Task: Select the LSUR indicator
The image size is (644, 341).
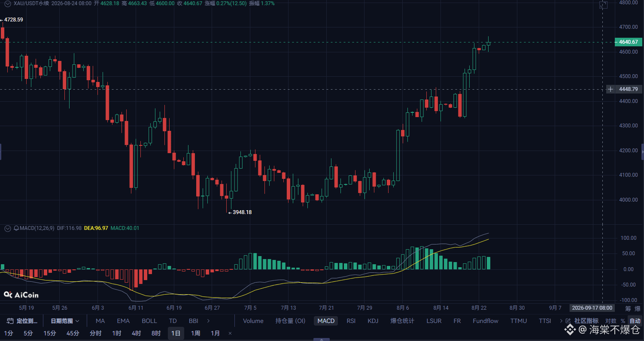Action: click(434, 321)
